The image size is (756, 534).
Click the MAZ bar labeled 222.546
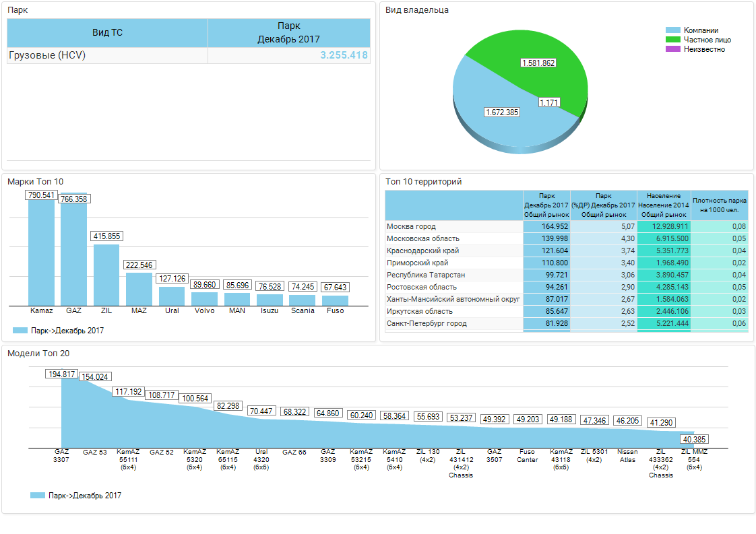pos(139,288)
